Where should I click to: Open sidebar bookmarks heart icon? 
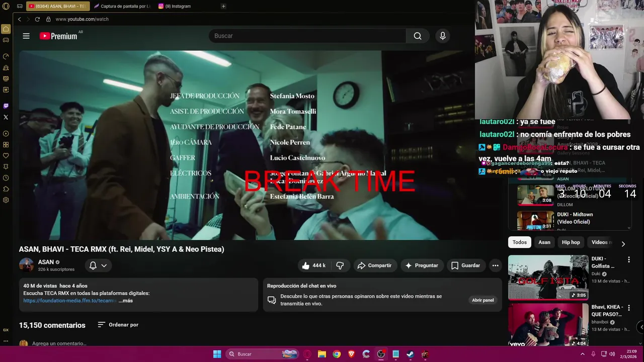[6, 156]
